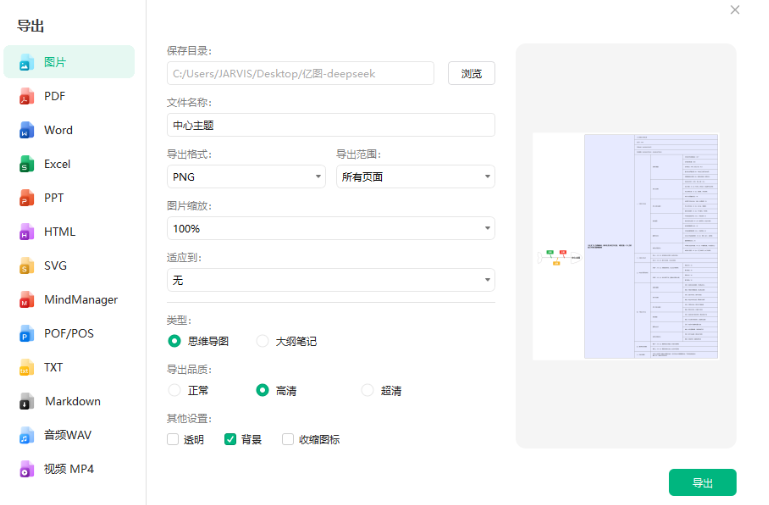Select the HTML export icon
Image resolution: width=769 pixels, height=505 pixels.
click(x=27, y=232)
